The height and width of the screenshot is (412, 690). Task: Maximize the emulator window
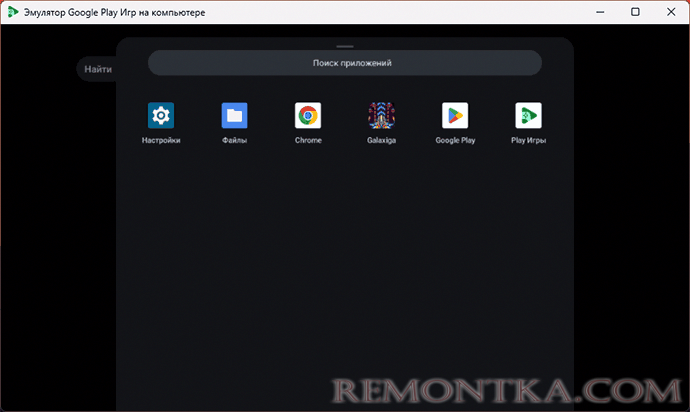[x=636, y=12]
